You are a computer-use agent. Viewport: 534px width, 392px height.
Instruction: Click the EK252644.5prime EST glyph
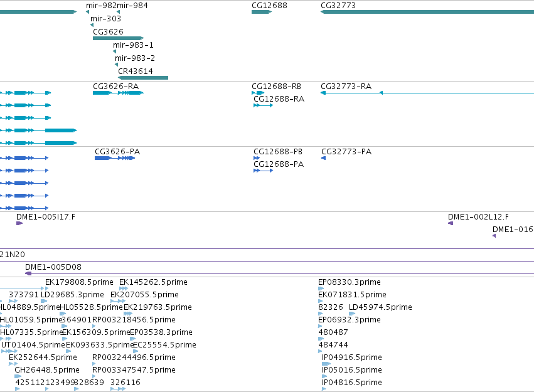(x=13, y=364)
